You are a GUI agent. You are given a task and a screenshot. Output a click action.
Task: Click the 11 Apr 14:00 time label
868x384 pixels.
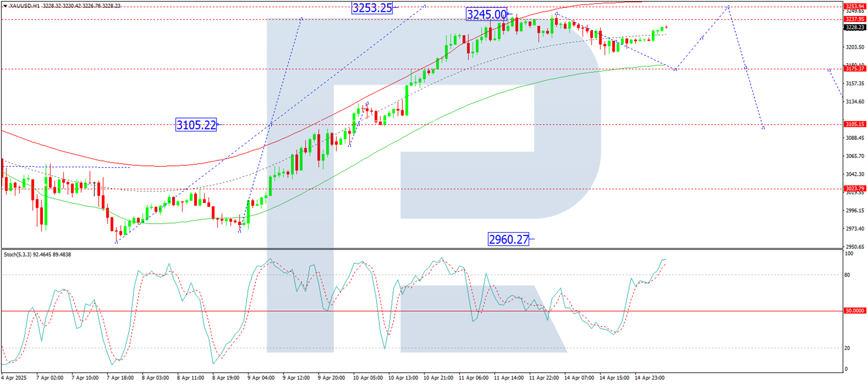coord(509,378)
